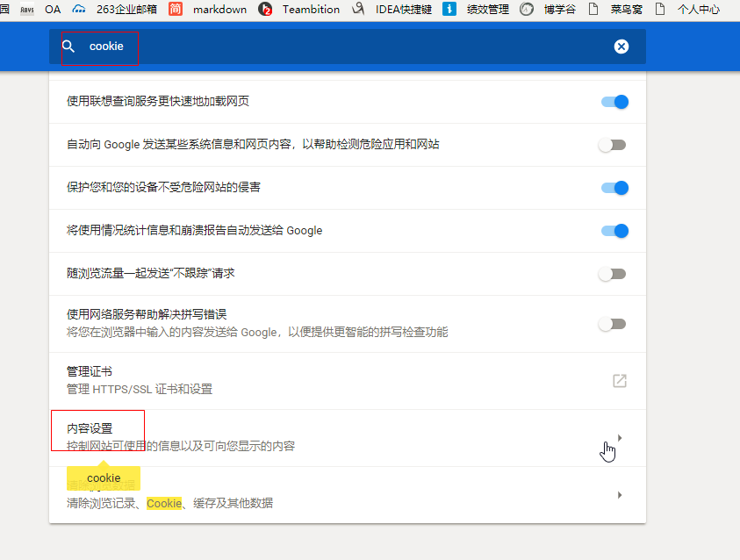The width and height of the screenshot is (740, 560).
Task: Click the page icon beside 个人中心
Action: pos(660,9)
